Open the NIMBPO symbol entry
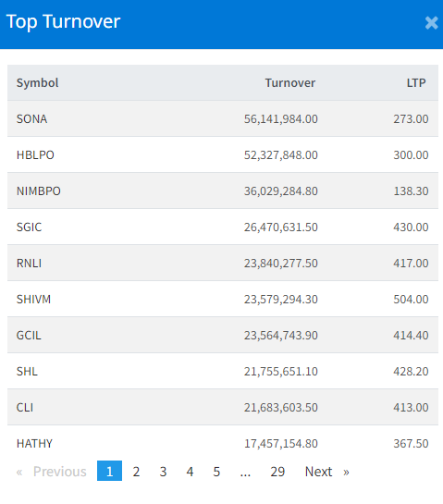Viewport: 443px width, 504px height. (39, 191)
